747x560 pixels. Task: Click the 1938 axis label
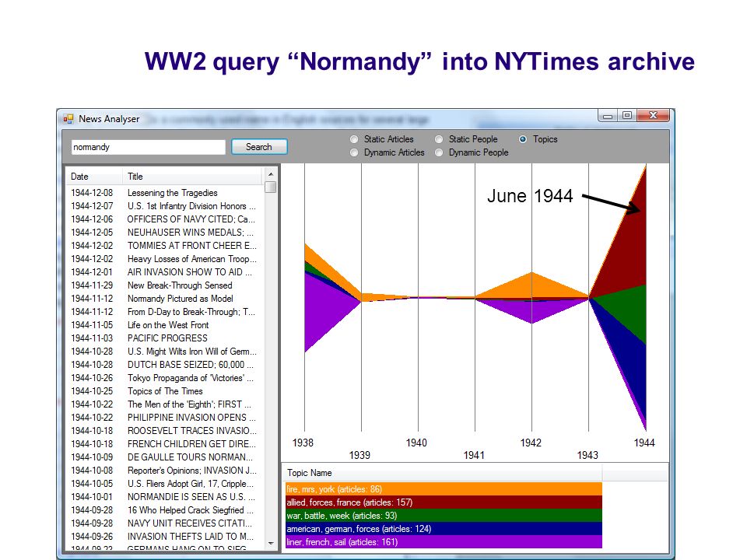[x=303, y=443]
